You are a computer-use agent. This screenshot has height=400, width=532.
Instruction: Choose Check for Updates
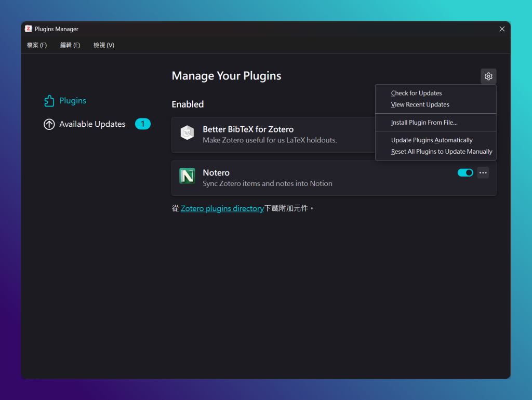436,93
